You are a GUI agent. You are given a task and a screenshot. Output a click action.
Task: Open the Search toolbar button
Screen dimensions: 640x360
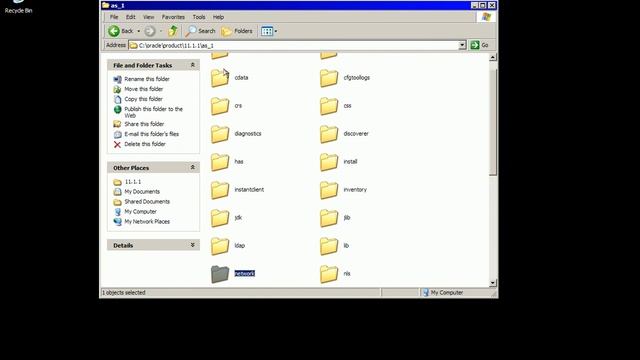(x=200, y=31)
